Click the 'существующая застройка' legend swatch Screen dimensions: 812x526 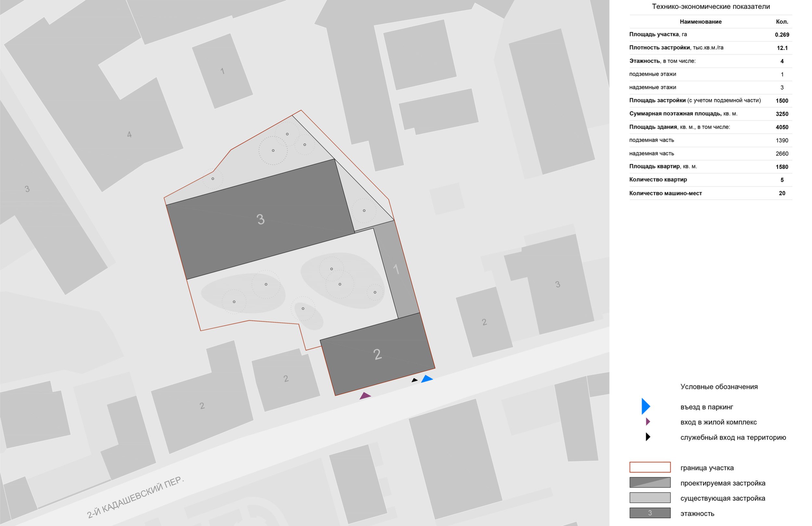650,498
